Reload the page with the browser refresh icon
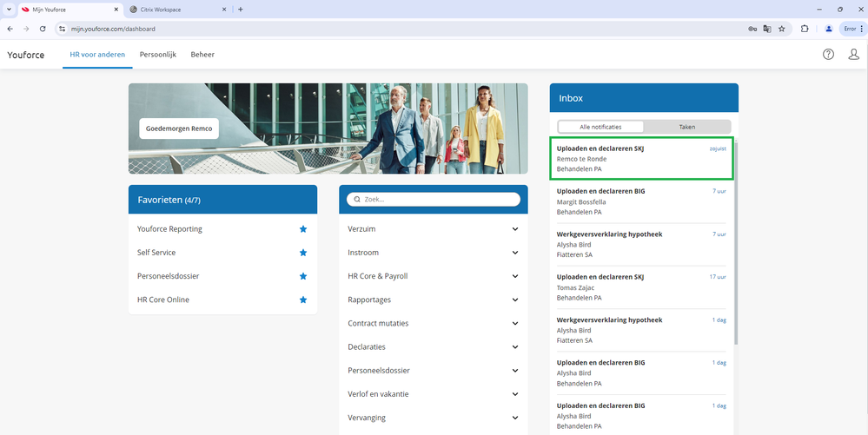This screenshot has height=435, width=868. tap(43, 29)
